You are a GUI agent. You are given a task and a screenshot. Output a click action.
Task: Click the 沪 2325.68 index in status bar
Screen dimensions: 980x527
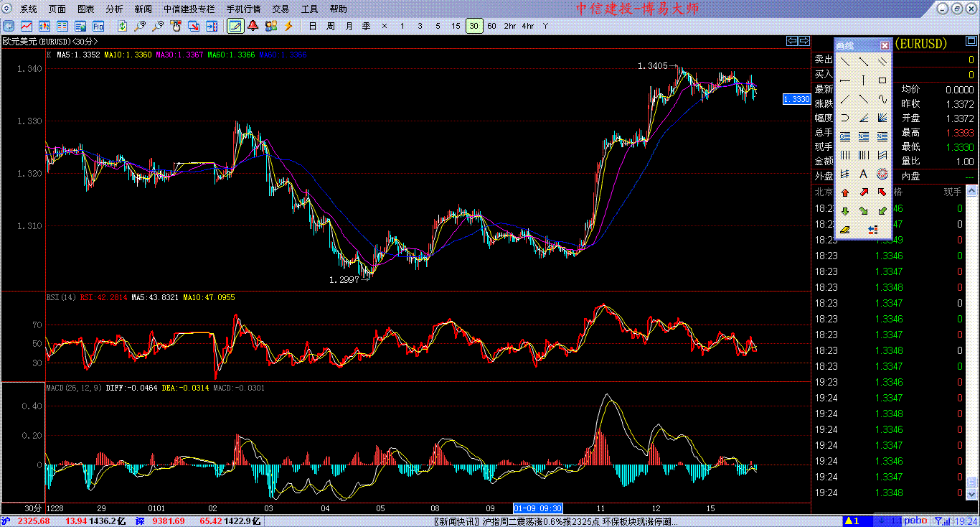tap(26, 521)
